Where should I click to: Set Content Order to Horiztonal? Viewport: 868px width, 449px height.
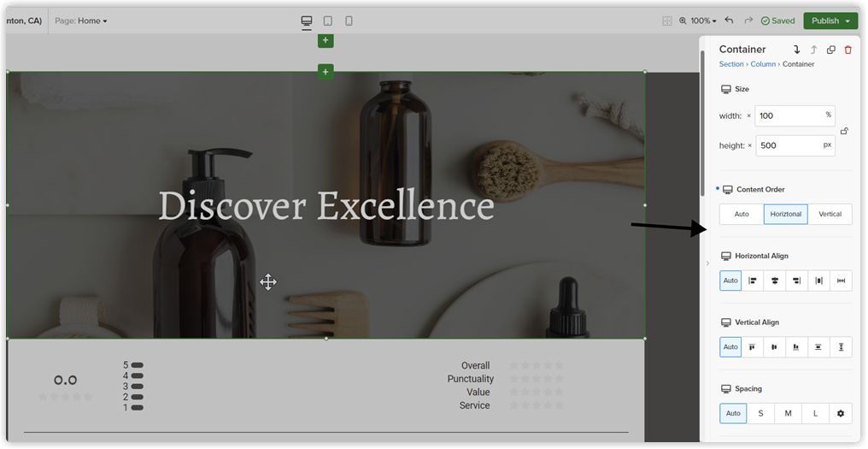[x=786, y=214]
